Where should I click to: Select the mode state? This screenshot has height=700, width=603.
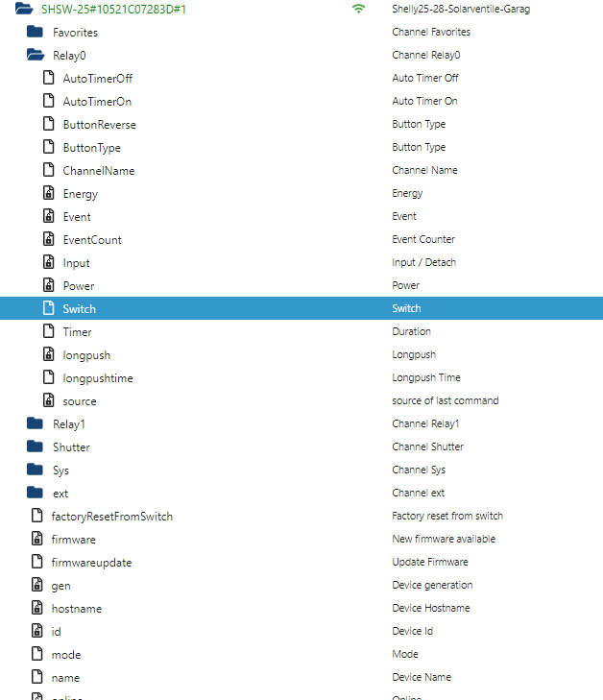click(x=66, y=655)
